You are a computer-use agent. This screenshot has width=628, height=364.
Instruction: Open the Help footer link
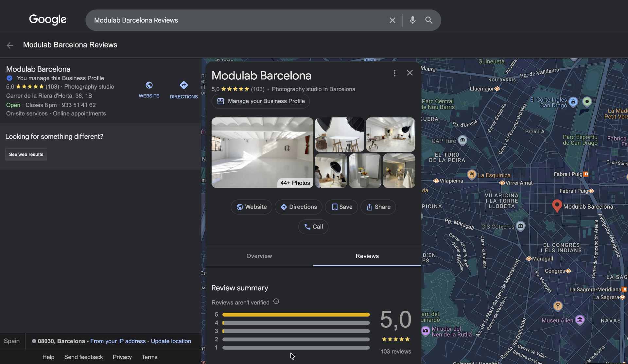(x=48, y=357)
